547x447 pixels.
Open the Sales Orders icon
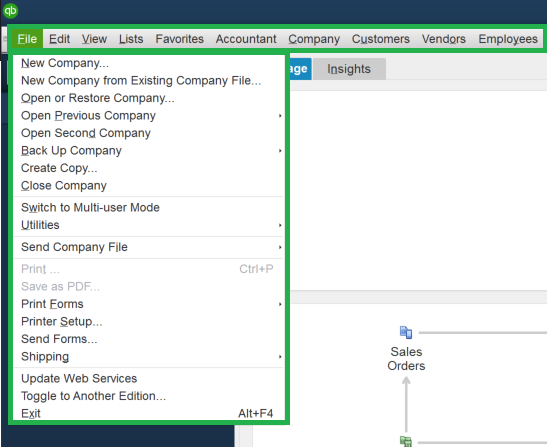406,332
